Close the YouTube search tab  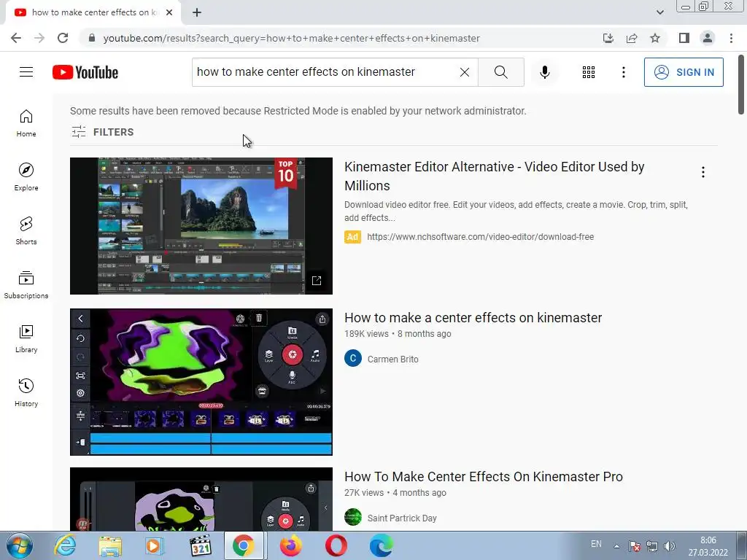click(169, 12)
